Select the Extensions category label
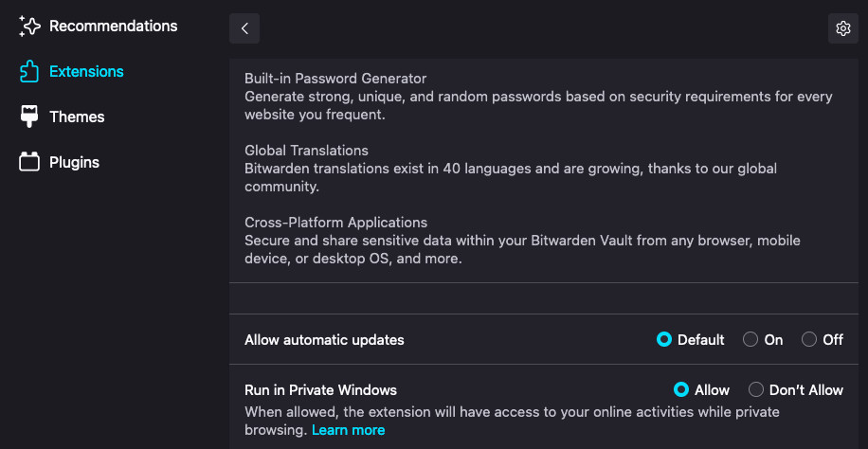The image size is (868, 449). pyautogui.click(x=86, y=72)
